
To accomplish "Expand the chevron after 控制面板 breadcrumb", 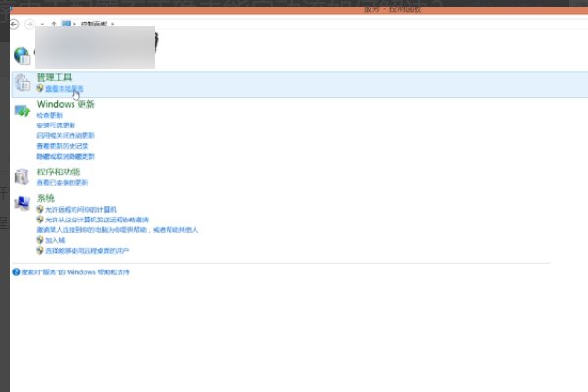I will pos(113,24).
